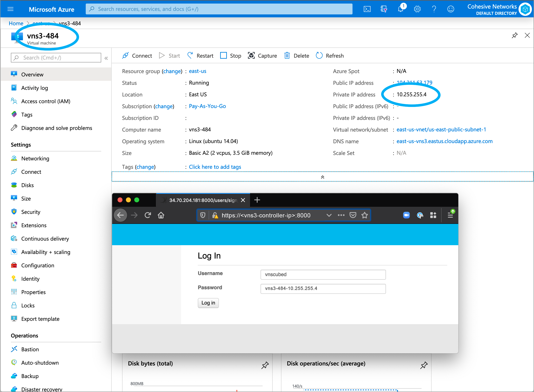534x392 pixels.
Task: Reload the page in Firefox
Action: click(148, 215)
